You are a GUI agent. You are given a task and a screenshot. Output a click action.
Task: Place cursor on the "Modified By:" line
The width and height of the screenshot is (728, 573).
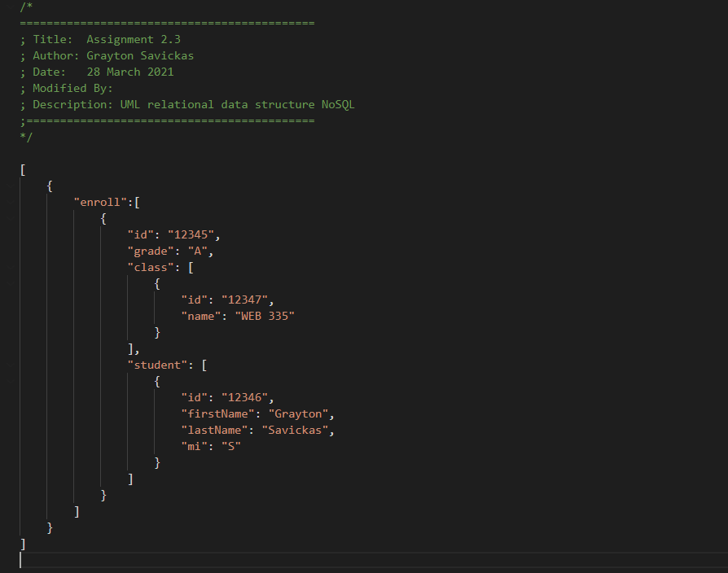click(x=72, y=88)
